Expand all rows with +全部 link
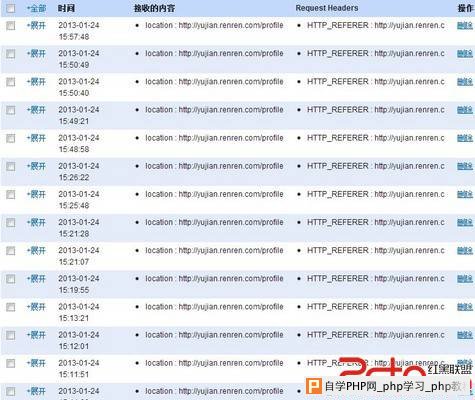475x400 pixels. pyautogui.click(x=36, y=8)
